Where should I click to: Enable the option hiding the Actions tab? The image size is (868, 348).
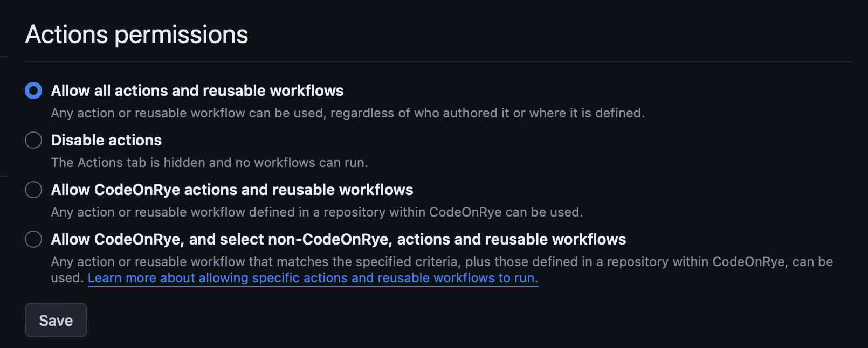coord(33,140)
